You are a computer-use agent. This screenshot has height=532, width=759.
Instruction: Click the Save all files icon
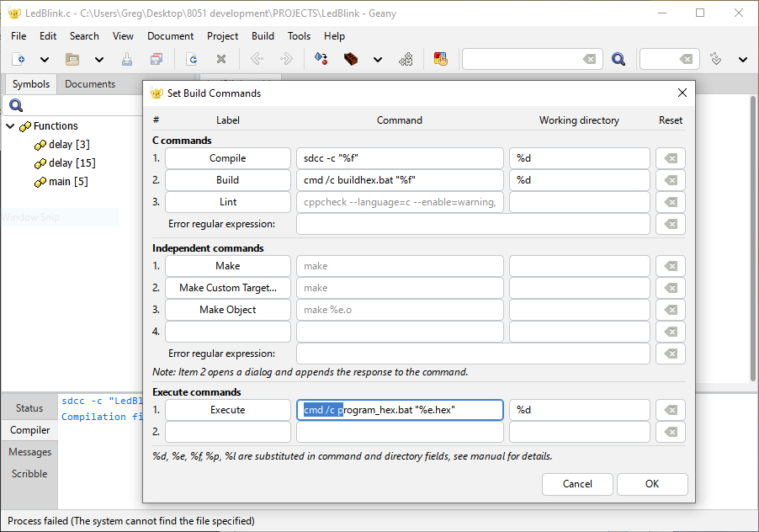(157, 59)
